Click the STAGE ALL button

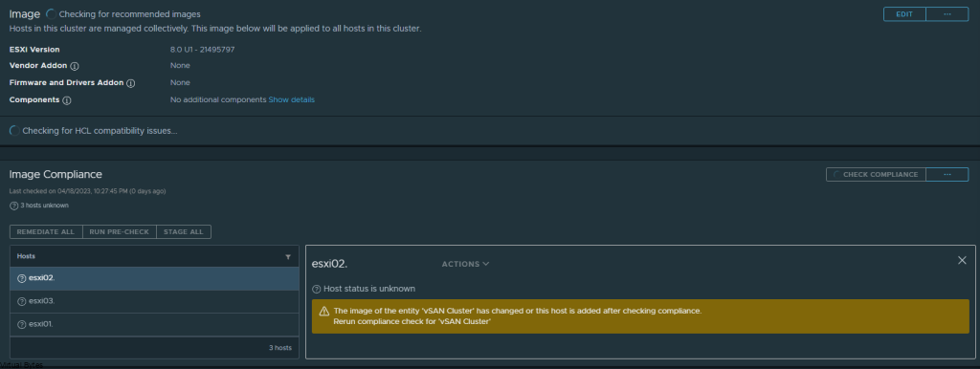click(x=184, y=231)
